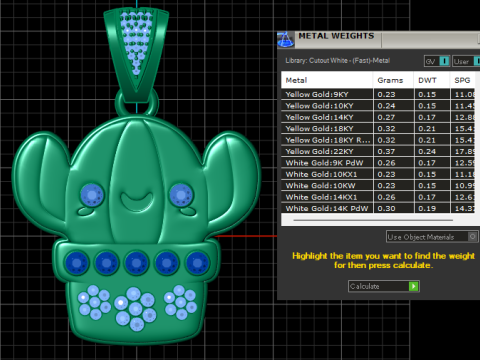Select the White Gold:14KX1 row
480x360 pixels.
378,197
